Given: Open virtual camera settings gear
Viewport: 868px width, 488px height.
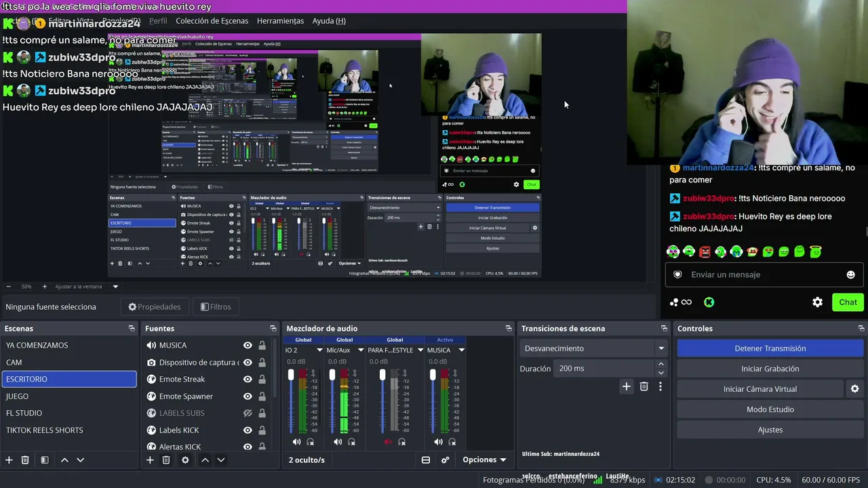Looking at the screenshot, I should tap(855, 389).
